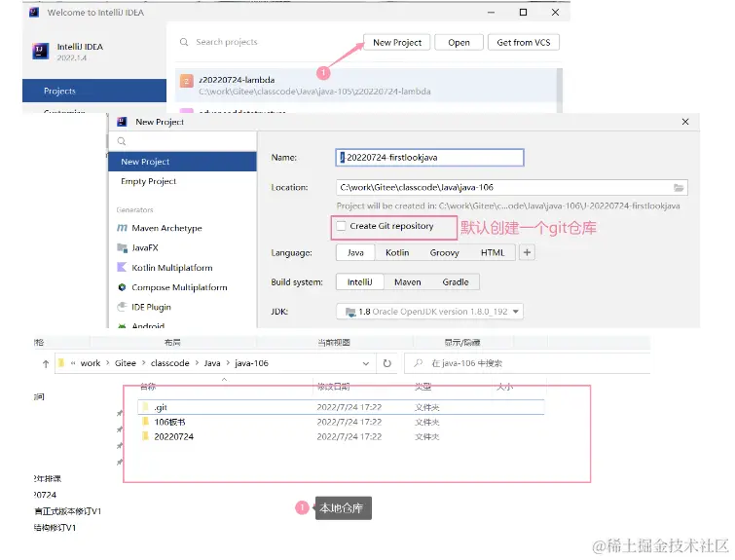Select the Projects tab in Welcome sidebar
Image resolution: width=735 pixels, height=560 pixels.
click(94, 91)
